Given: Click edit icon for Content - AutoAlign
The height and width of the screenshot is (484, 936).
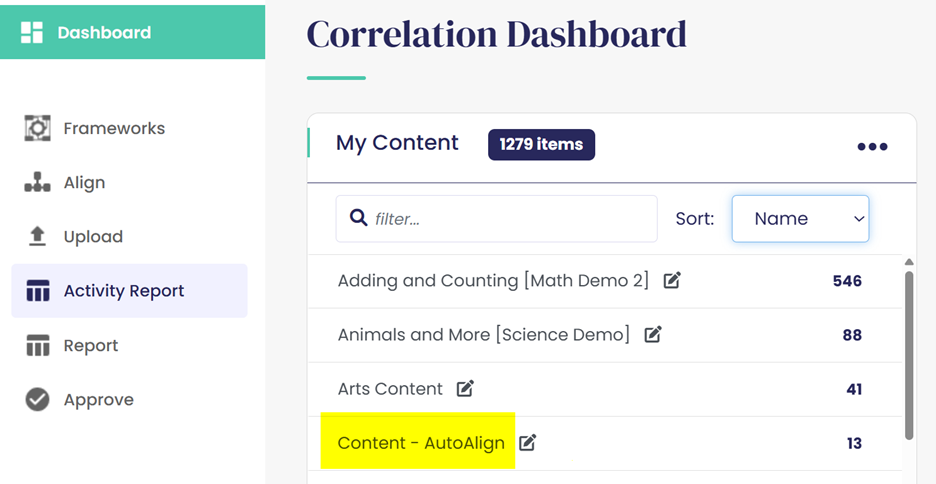Looking at the screenshot, I should (x=527, y=443).
